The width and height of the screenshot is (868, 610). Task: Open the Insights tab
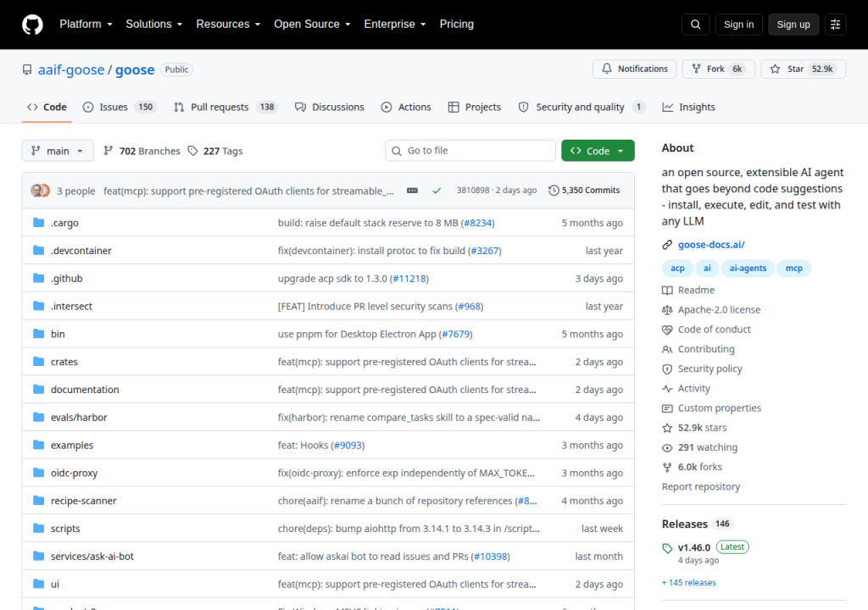(x=688, y=107)
